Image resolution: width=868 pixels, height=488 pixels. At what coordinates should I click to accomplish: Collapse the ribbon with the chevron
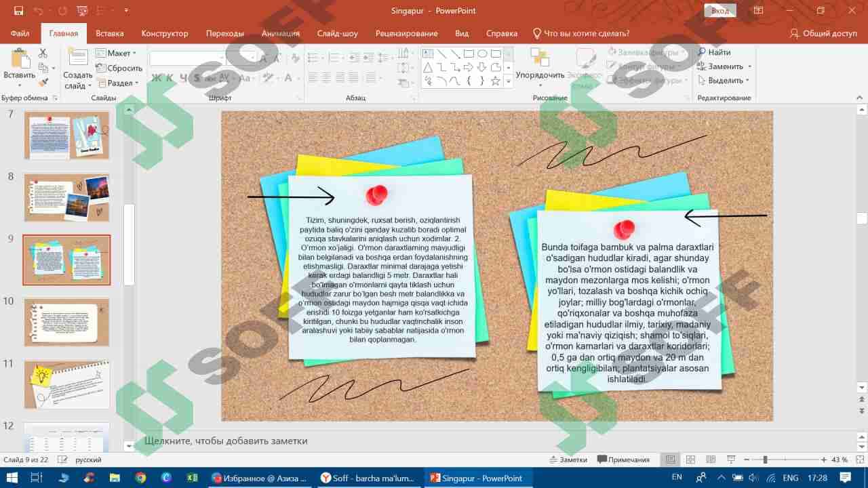[x=859, y=98]
